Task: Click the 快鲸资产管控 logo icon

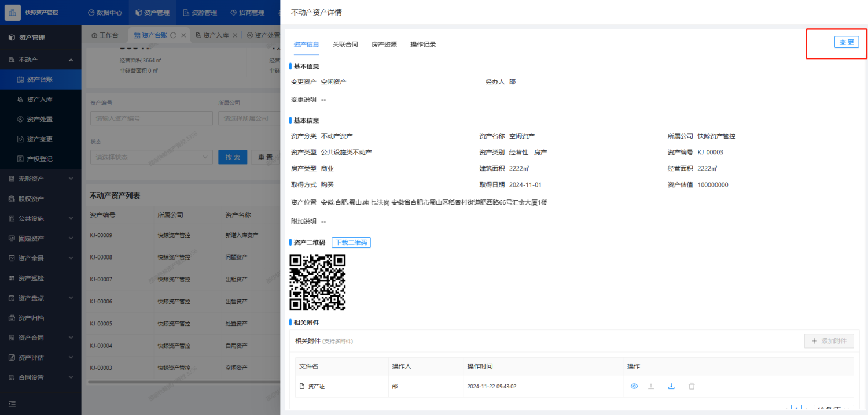Action: pyautogui.click(x=13, y=12)
